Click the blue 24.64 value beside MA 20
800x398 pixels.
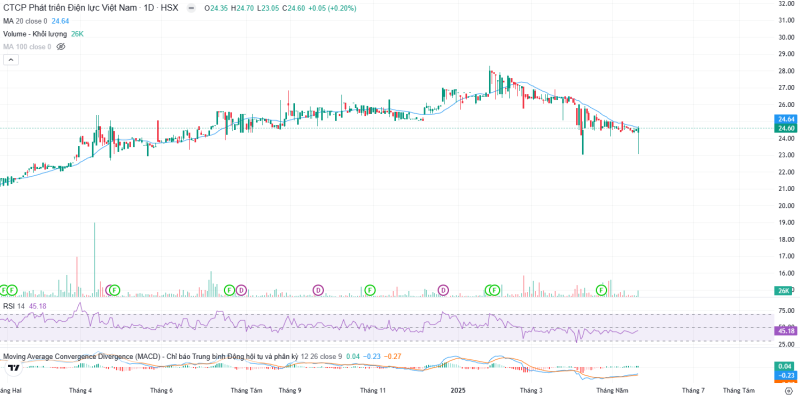point(60,21)
